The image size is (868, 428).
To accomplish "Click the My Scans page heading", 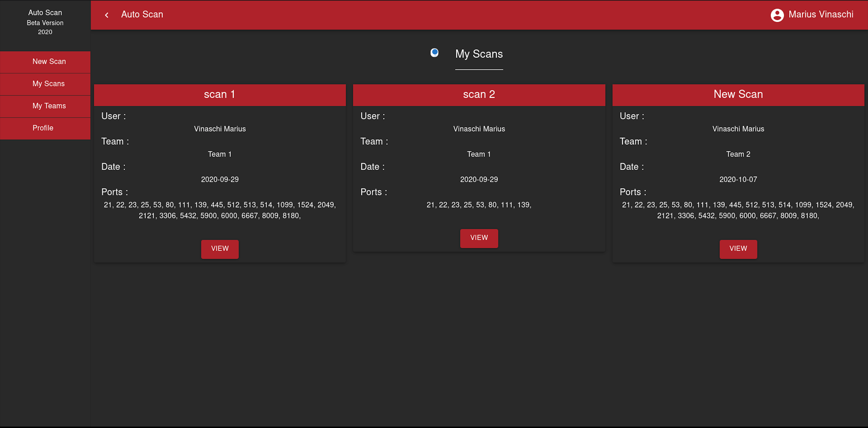I will (x=479, y=54).
